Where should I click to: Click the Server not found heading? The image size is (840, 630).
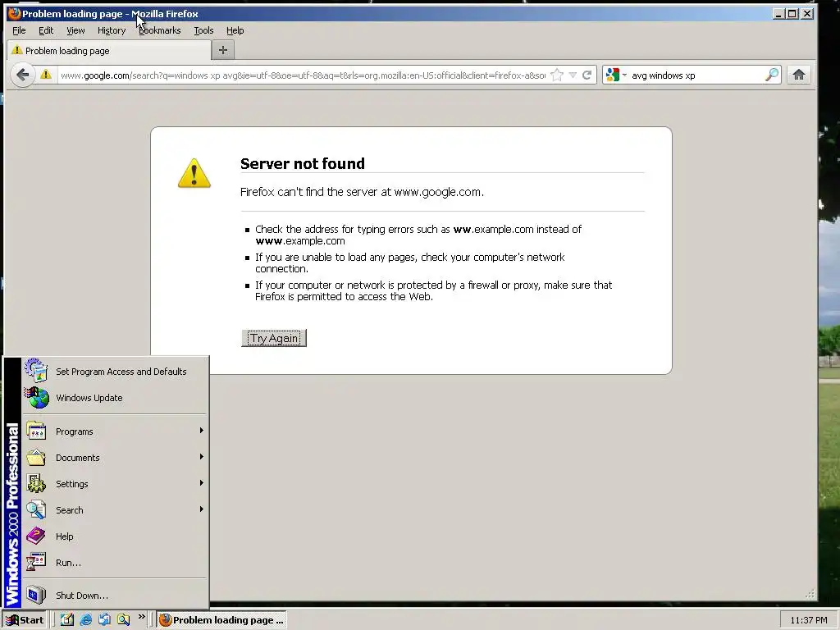pyautogui.click(x=302, y=163)
